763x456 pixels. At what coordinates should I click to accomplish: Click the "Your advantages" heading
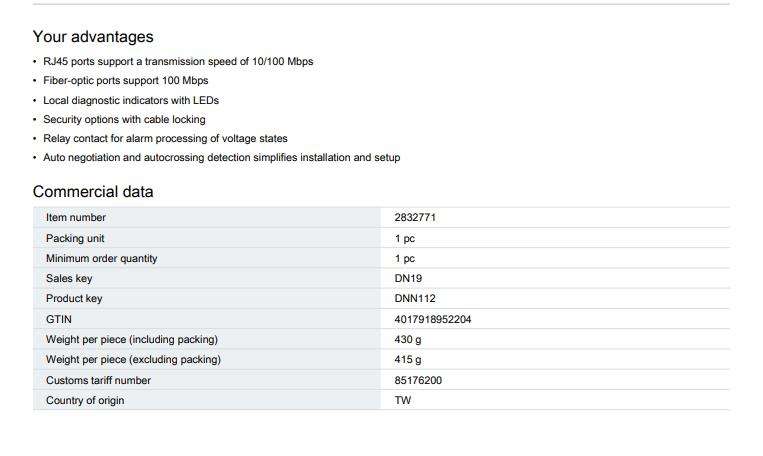tap(93, 37)
